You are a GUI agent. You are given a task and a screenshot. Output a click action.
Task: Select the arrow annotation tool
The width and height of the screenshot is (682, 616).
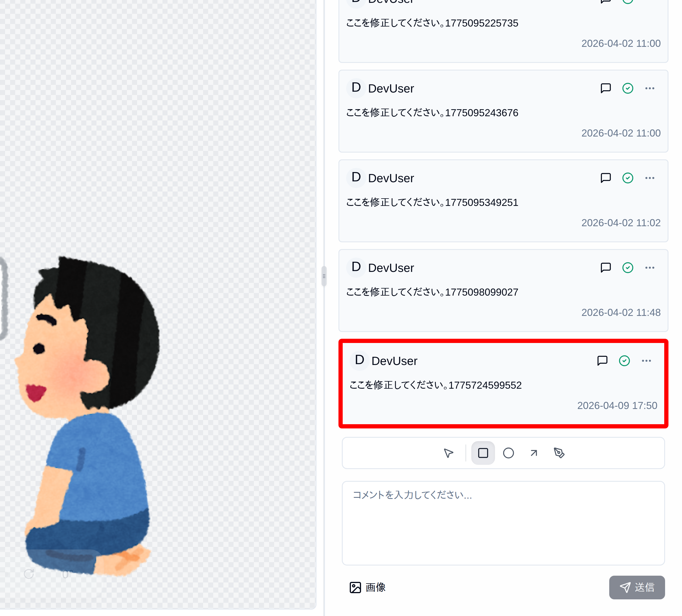(x=533, y=453)
